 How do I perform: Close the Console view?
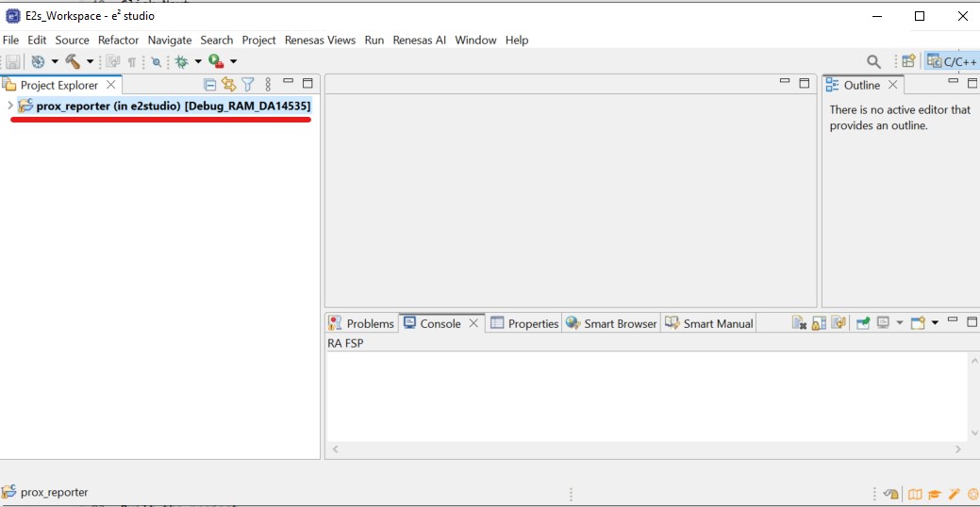[x=473, y=323]
